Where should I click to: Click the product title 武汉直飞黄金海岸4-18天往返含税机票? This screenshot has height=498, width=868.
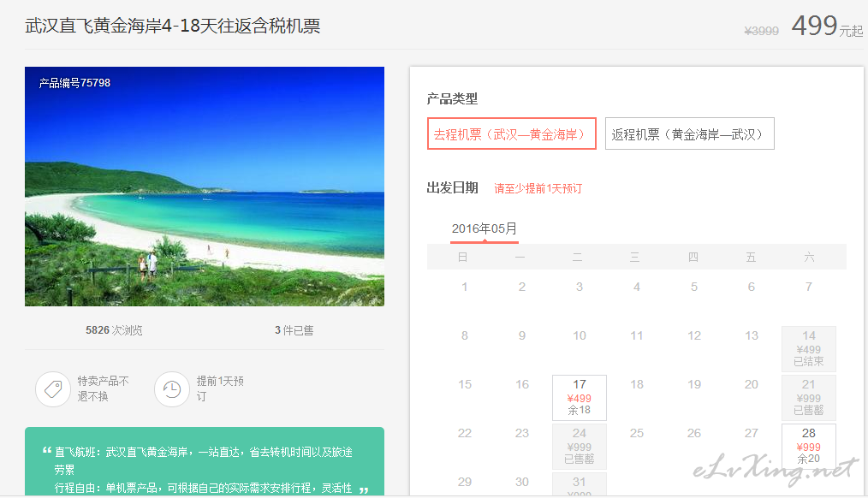[x=173, y=26]
